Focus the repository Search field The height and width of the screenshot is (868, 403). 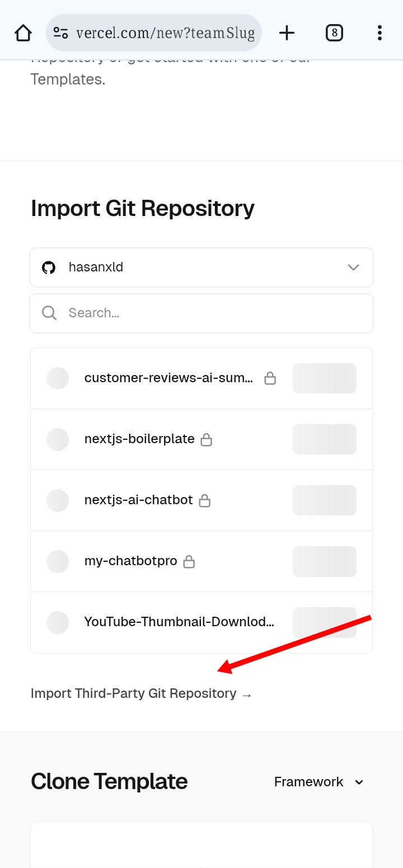tap(213, 313)
